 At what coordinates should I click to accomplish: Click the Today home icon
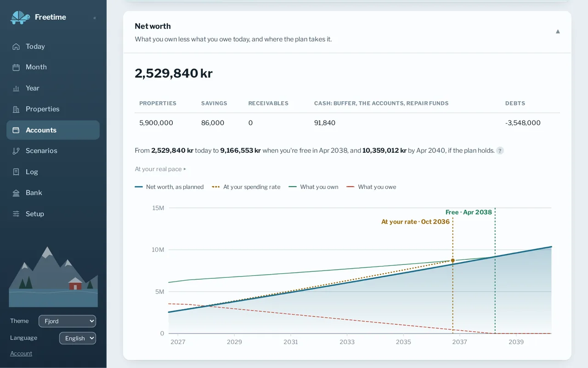[x=16, y=46]
